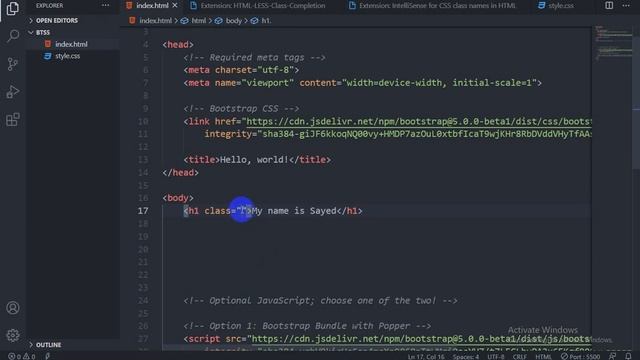
Task: Open the Source Control view
Action: (13, 64)
